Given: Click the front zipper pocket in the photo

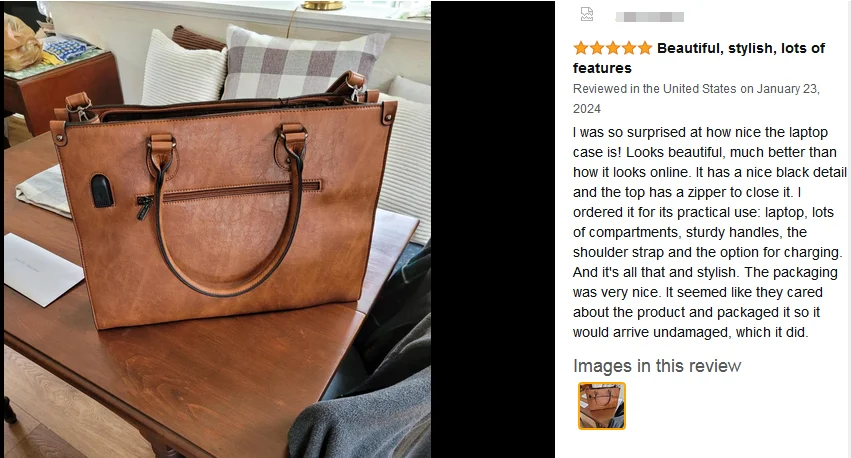Looking at the screenshot, I should [228, 195].
